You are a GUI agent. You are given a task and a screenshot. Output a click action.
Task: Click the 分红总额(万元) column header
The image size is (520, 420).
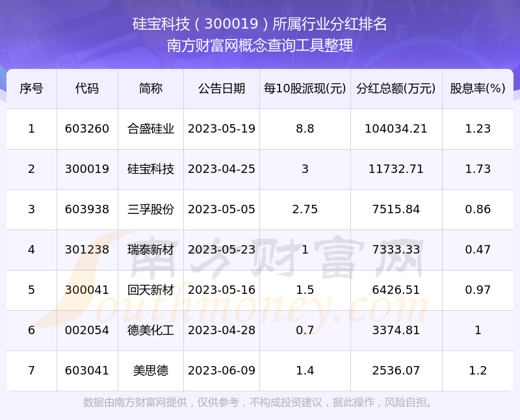396,88
